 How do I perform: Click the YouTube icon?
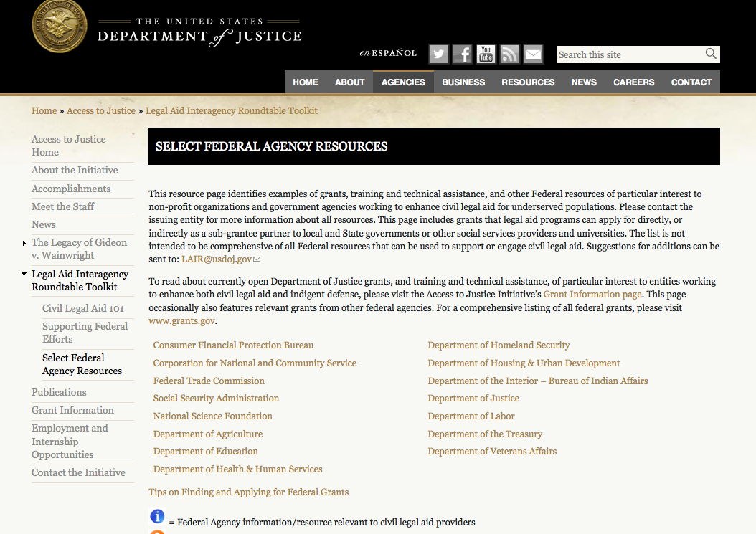pos(486,54)
